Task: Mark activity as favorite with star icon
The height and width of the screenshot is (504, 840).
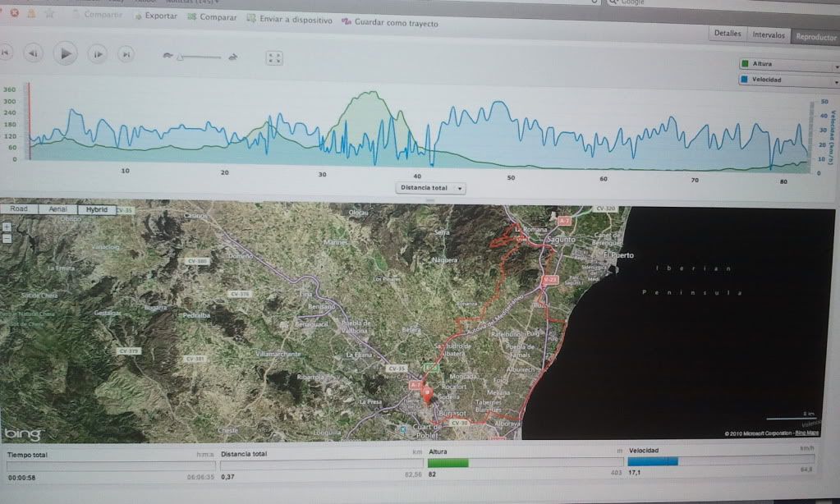Action: [x=49, y=13]
